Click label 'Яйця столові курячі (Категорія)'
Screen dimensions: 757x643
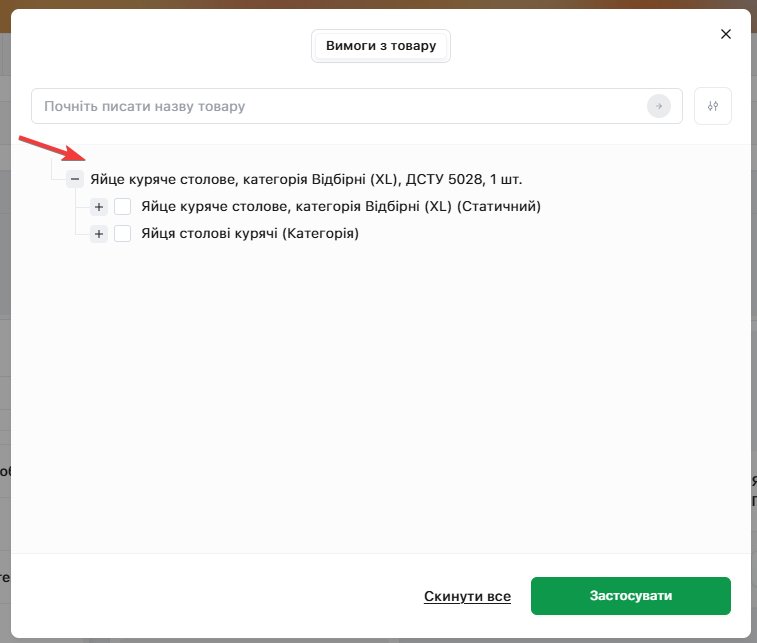pyautogui.click(x=250, y=234)
